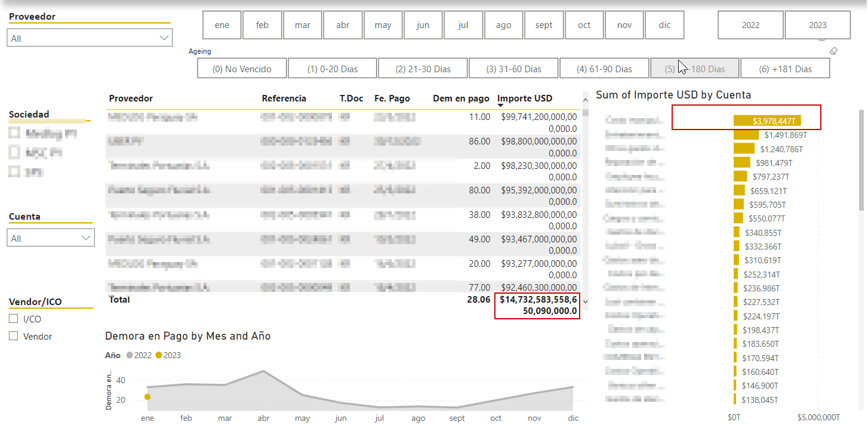Select the mar month button
Screen dimensions: 868x425
point(303,25)
